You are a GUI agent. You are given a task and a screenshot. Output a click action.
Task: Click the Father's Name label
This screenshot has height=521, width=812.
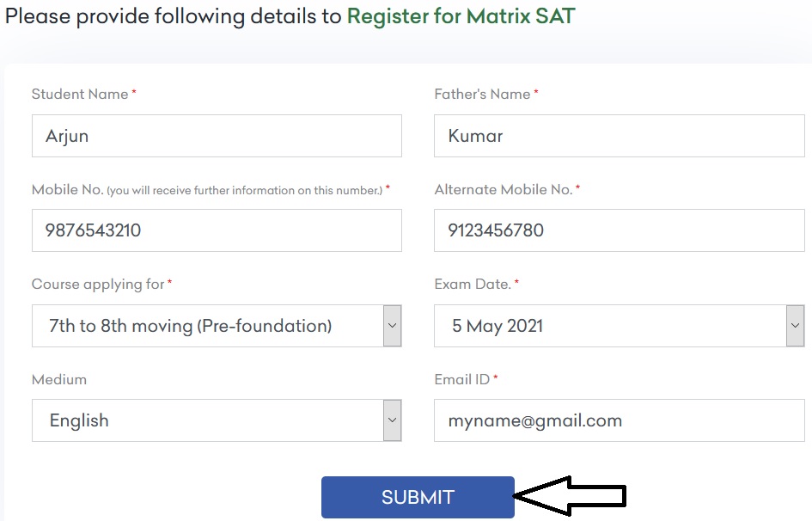[482, 95]
